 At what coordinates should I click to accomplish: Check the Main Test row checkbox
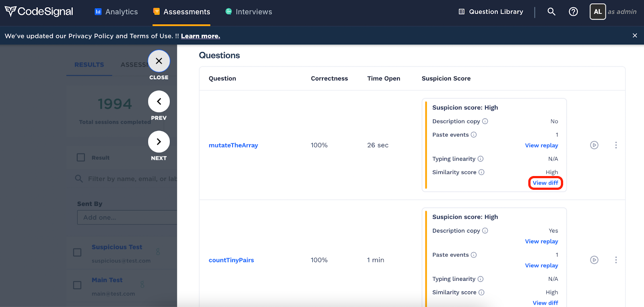point(77,285)
